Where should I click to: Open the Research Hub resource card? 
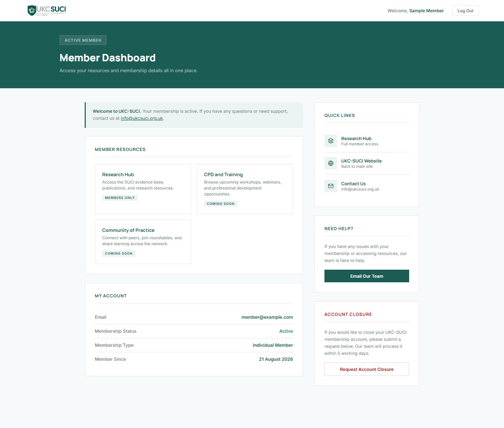click(143, 189)
